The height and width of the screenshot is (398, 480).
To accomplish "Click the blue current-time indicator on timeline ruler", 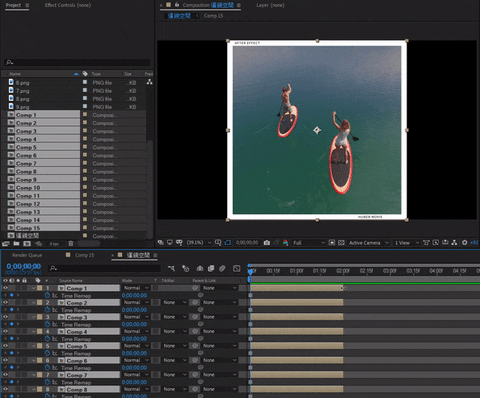I will (x=250, y=271).
